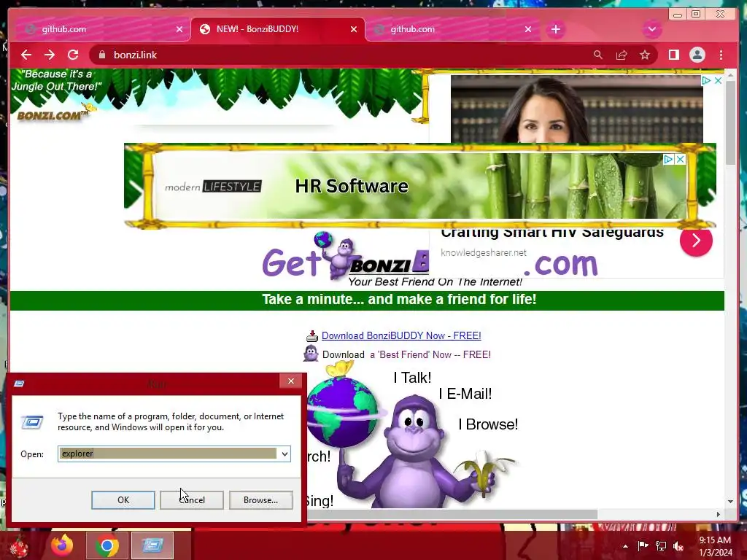Click AdChoices icon on HR Software ad
747x560 pixels.
[669, 160]
